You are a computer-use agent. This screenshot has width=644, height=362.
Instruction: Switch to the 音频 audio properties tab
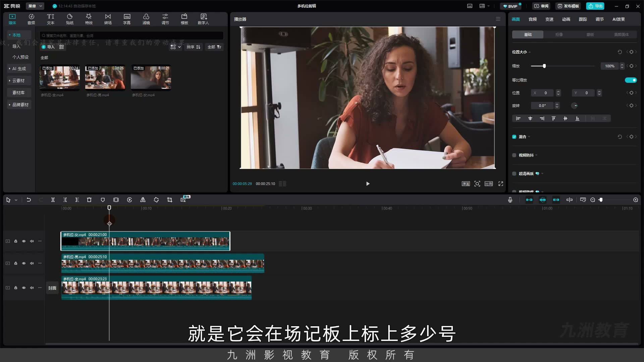pos(533,19)
